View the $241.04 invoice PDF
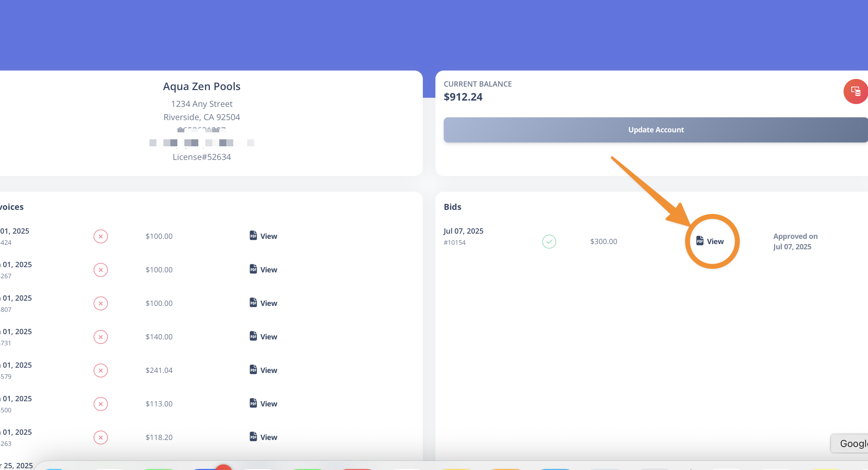The height and width of the screenshot is (470, 868). pyautogui.click(x=264, y=370)
